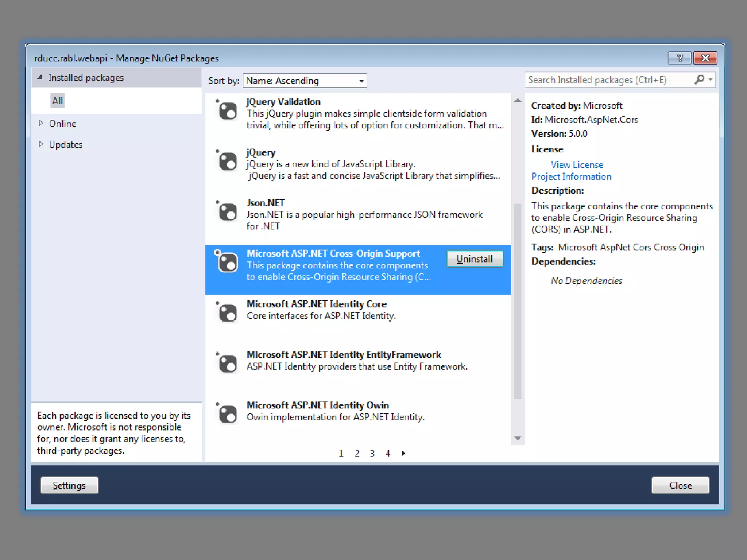This screenshot has height=560, width=747.
Task: Expand the Online packages node
Action: tap(41, 123)
